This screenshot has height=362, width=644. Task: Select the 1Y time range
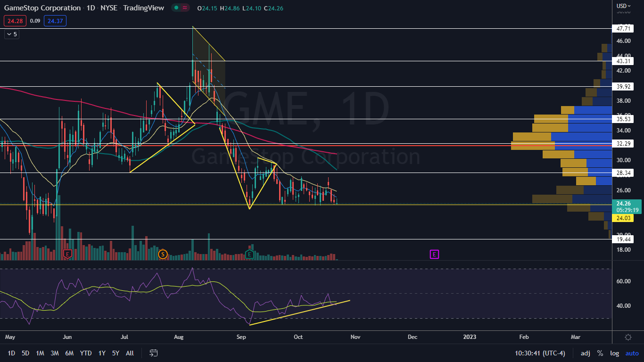102,353
